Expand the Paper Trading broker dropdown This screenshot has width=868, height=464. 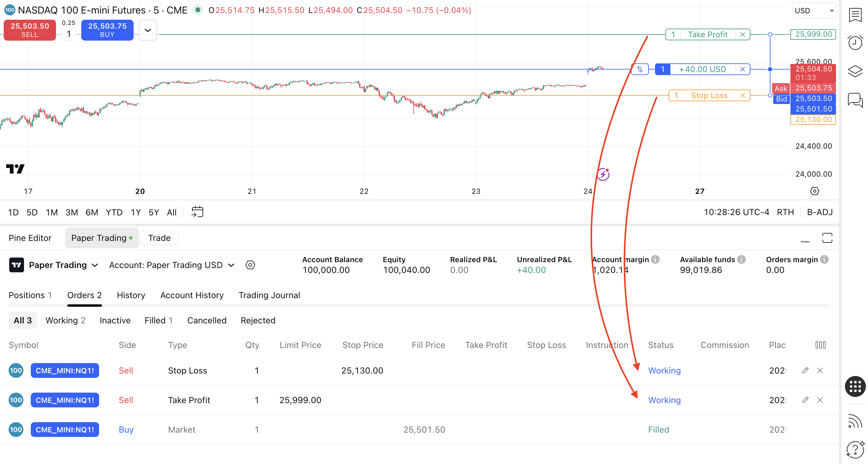pos(63,265)
